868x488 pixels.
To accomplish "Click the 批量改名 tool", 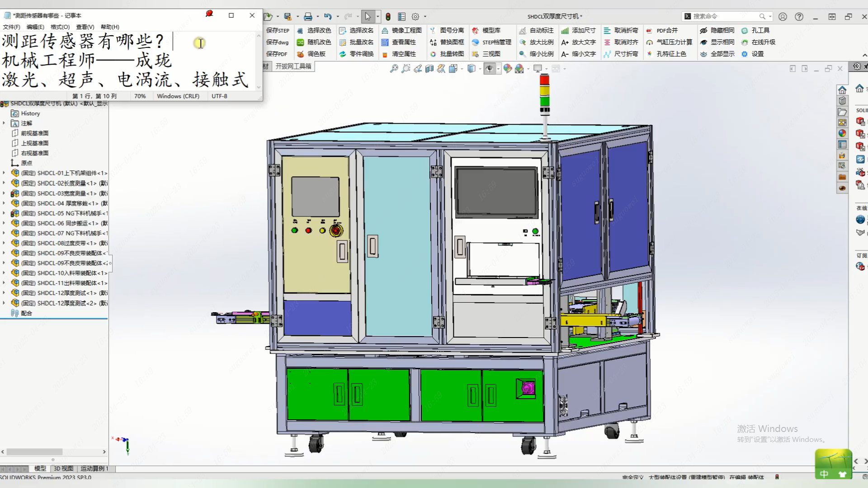I will [x=357, y=42].
